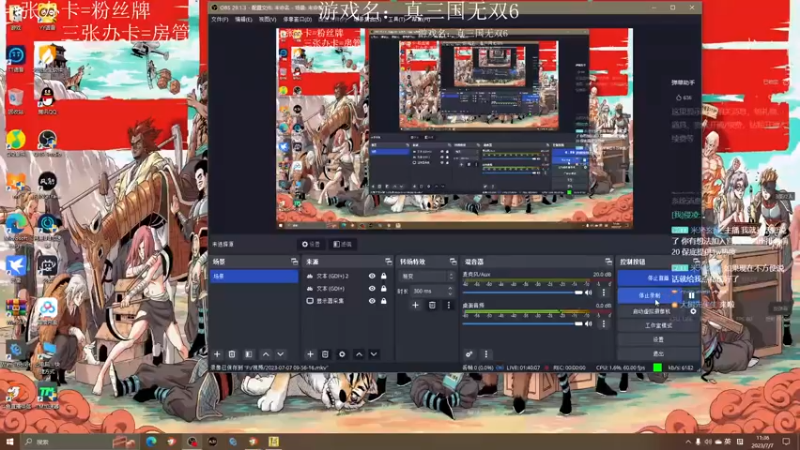Viewport: 800px width, 450px height.
Task: Open 桌面音频 three-dot options menu
Action: tap(604, 323)
